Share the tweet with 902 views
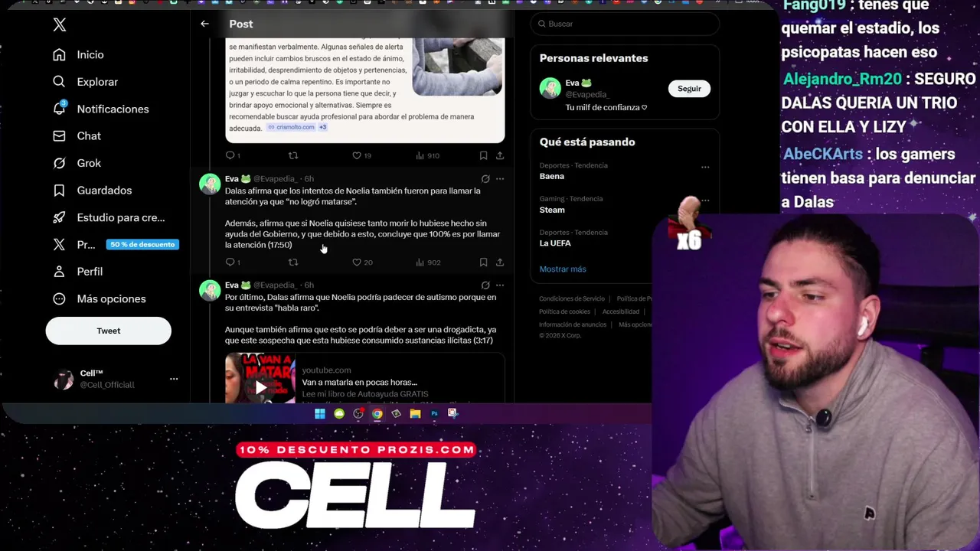The width and height of the screenshot is (980, 551). tap(500, 262)
